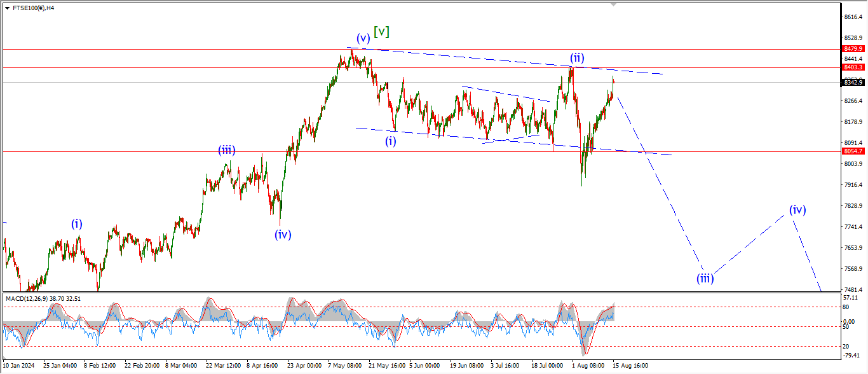Click the current price label 8342.9

pos(853,83)
